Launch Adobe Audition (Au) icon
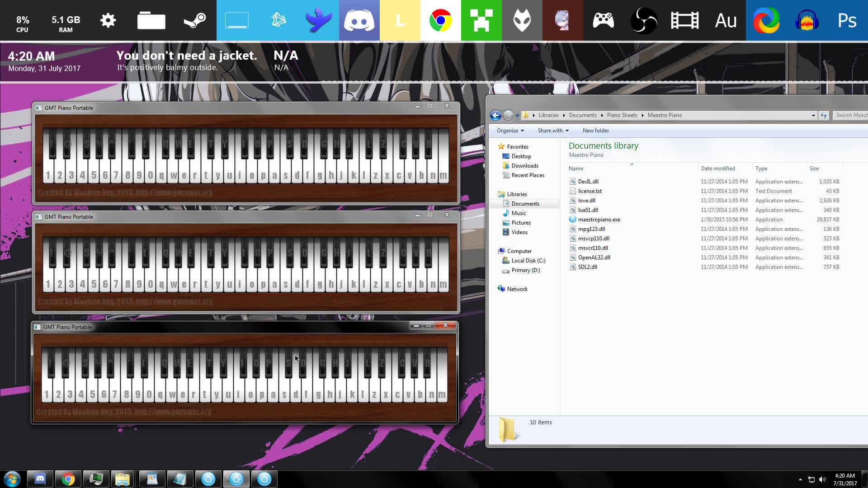Viewport: 868px width, 488px height. coord(725,20)
